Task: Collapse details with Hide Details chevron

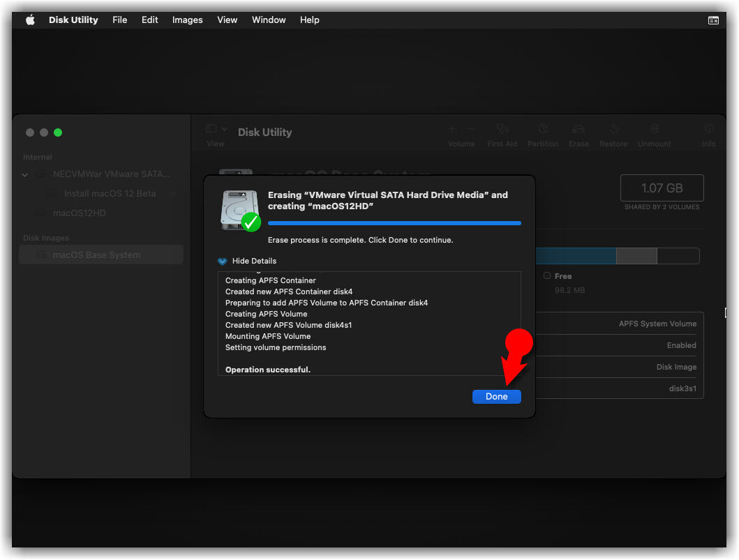Action: (223, 262)
